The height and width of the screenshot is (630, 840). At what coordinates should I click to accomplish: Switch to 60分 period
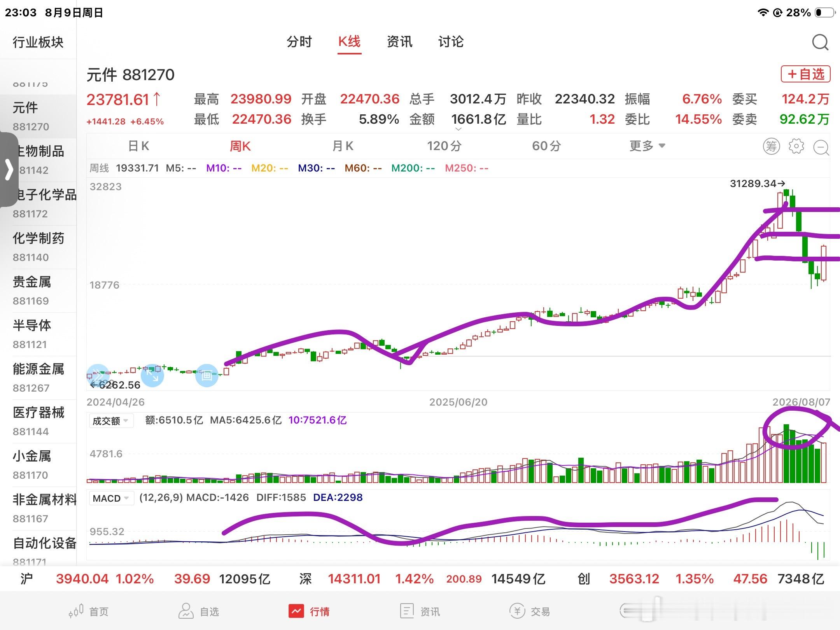tap(546, 146)
